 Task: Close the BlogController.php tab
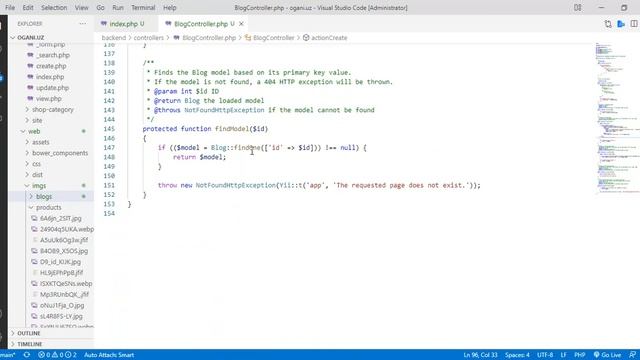click(x=241, y=24)
